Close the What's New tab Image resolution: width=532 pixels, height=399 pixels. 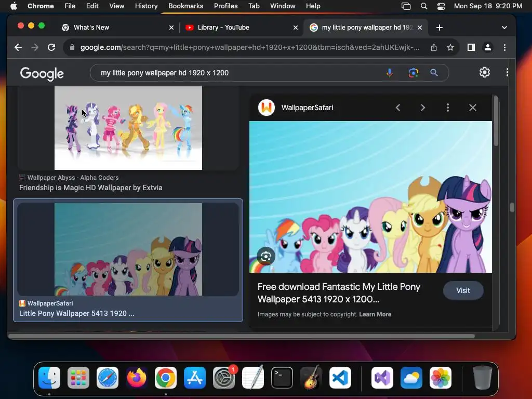click(171, 28)
